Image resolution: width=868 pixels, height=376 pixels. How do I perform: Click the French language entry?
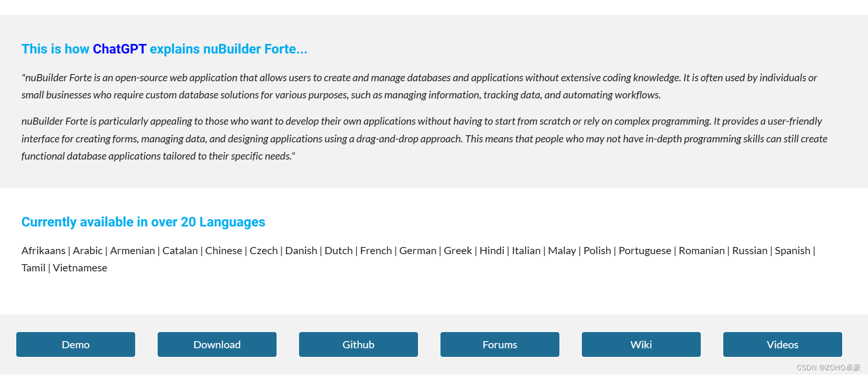376,251
